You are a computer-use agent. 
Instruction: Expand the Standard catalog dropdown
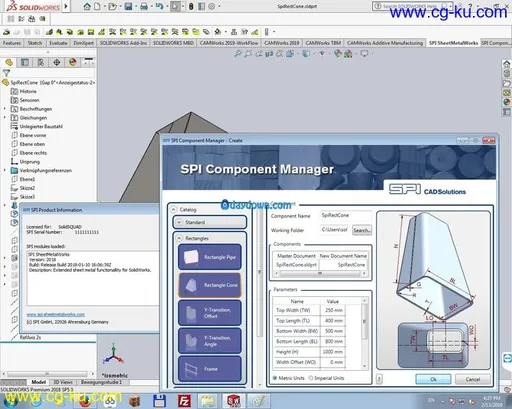[179, 222]
